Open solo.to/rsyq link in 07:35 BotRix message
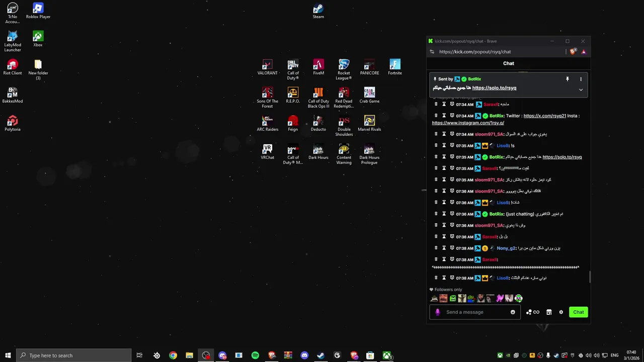Image resolution: width=644 pixels, height=362 pixels. (562, 157)
